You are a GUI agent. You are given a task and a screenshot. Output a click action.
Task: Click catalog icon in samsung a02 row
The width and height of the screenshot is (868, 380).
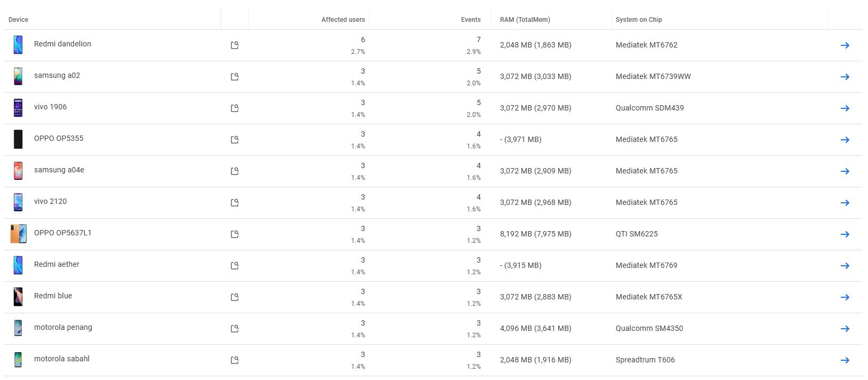[235, 77]
